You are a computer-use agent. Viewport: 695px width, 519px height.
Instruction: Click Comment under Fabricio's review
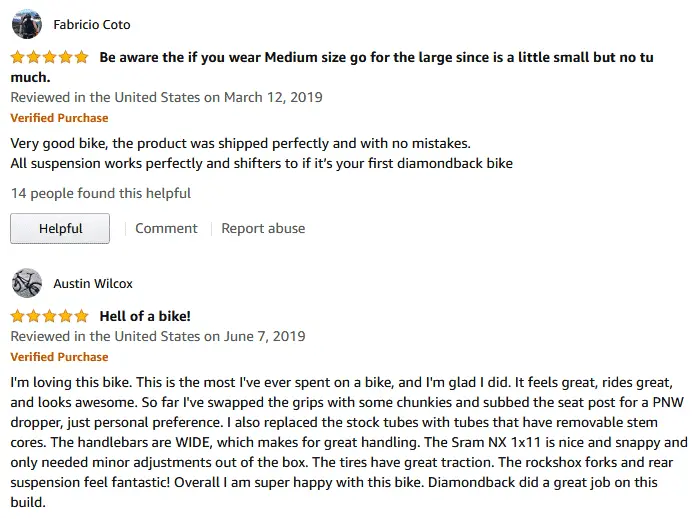pyautogui.click(x=166, y=228)
